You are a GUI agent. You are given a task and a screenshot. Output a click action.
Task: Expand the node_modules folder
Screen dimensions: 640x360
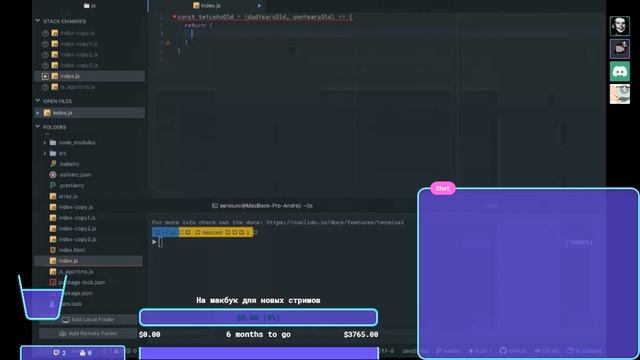[x=45, y=142]
